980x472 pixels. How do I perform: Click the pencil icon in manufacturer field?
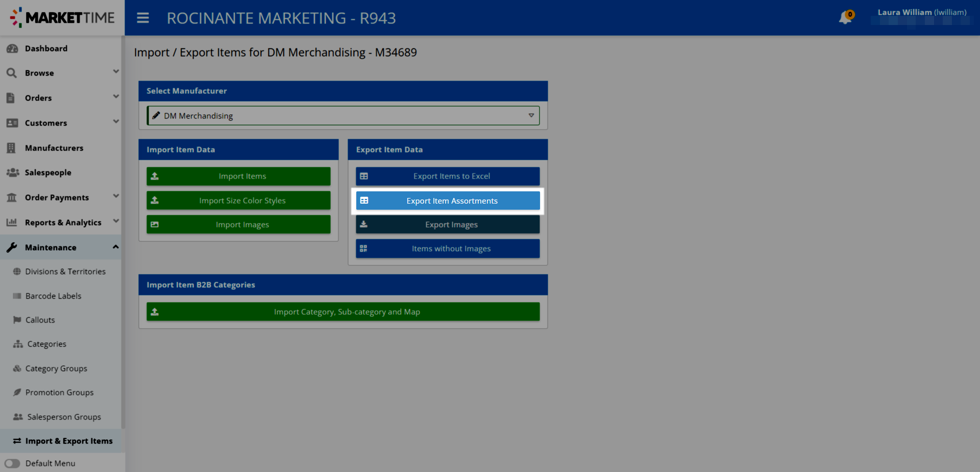[x=156, y=115]
